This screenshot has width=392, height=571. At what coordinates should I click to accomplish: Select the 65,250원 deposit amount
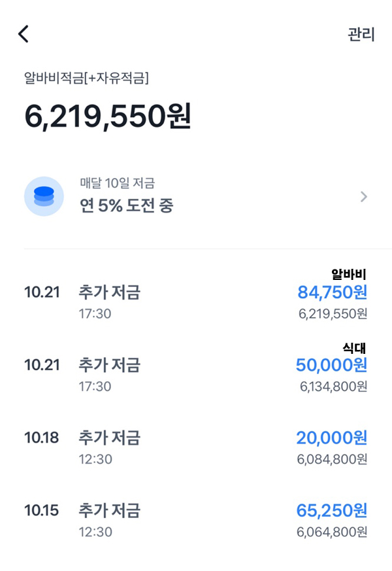[332, 510]
